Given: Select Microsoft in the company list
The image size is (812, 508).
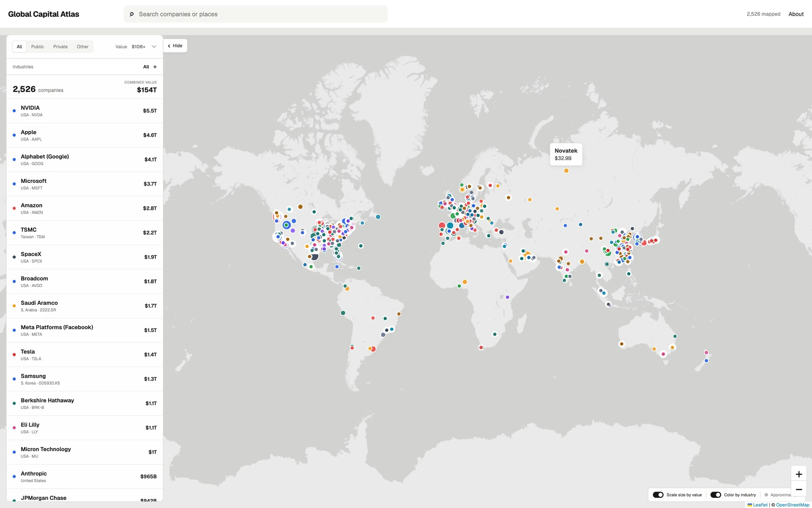Looking at the screenshot, I should click(x=85, y=184).
